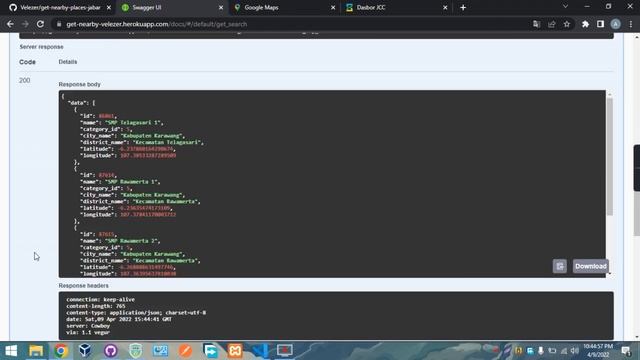Open the green shield app on the taskbar
Viewport: 640px width, 360px height.
136,351
